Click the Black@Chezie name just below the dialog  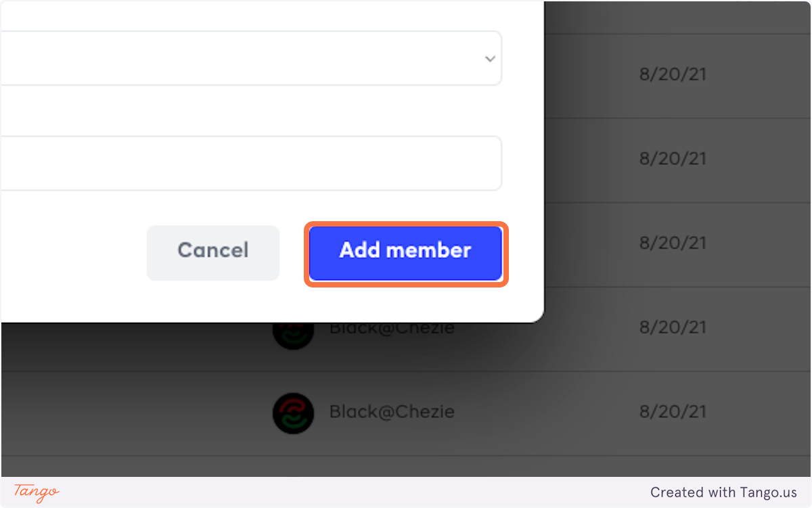click(x=392, y=329)
